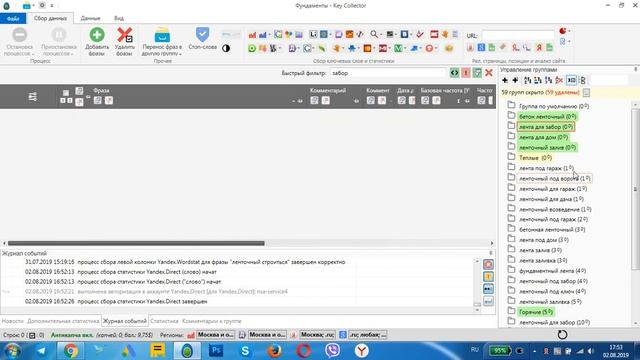Click the magnifying glass search suggestions icon
Screen dimensions: 640x360
374,34
